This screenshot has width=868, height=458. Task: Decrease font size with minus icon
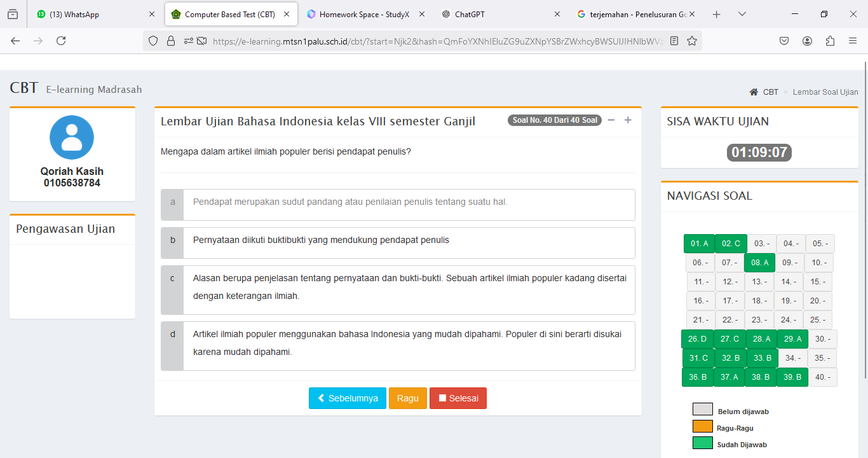click(611, 120)
